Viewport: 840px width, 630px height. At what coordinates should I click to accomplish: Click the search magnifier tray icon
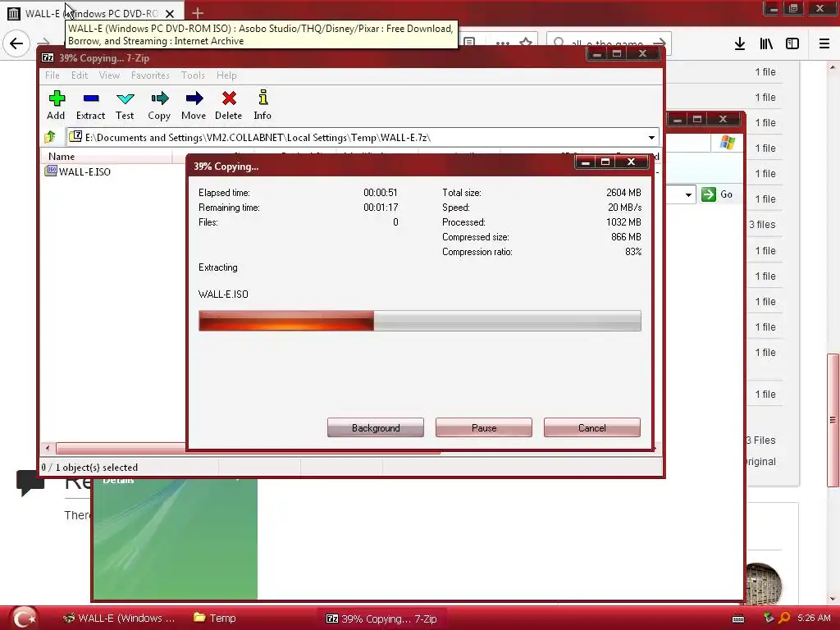pos(784,619)
